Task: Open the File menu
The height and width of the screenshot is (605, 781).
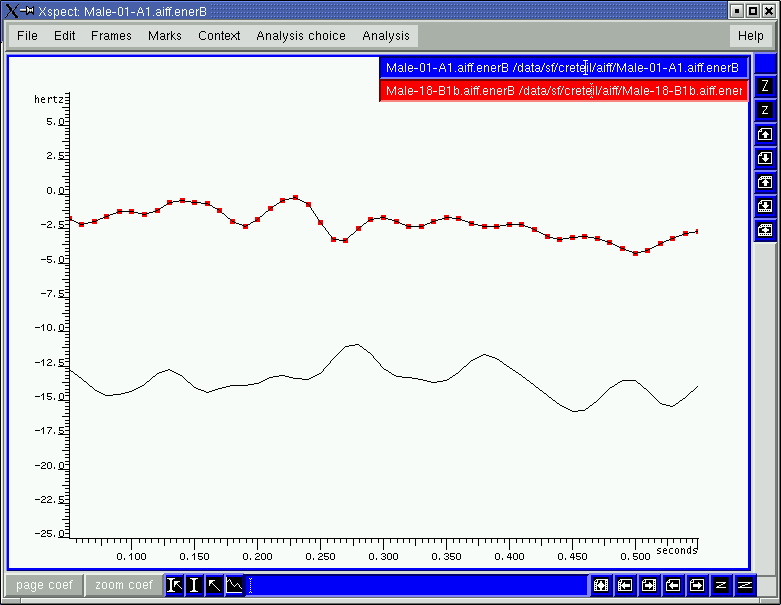Action: [x=27, y=36]
